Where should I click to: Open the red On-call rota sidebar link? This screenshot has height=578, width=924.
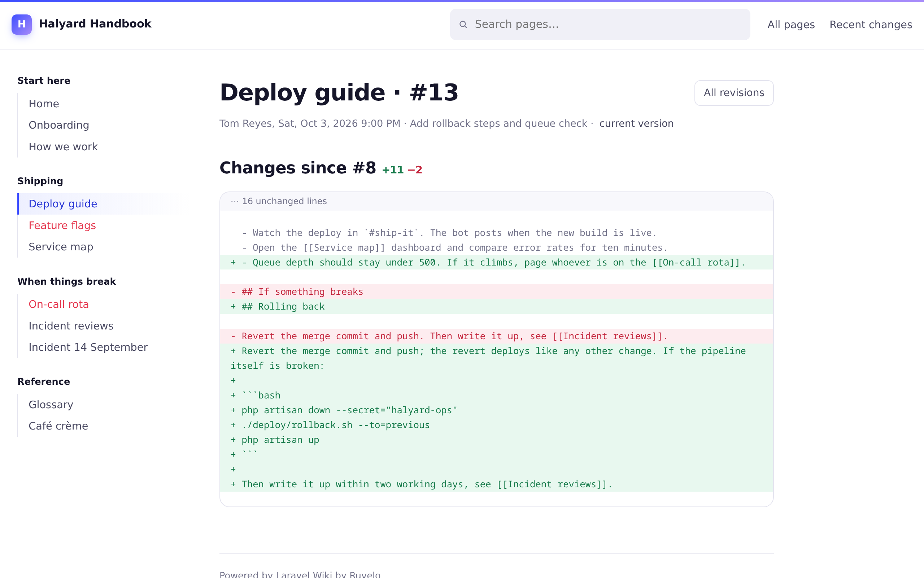(58, 304)
